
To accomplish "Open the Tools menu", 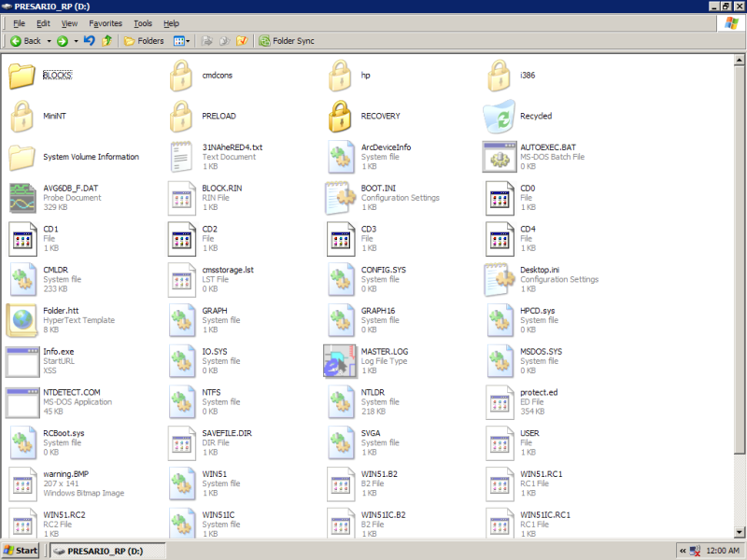I will (143, 23).
